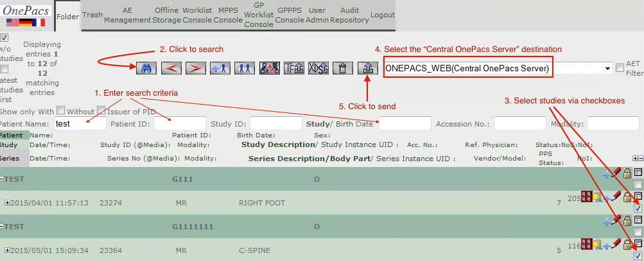Collapse the TEST G111 patient row

point(2,179)
